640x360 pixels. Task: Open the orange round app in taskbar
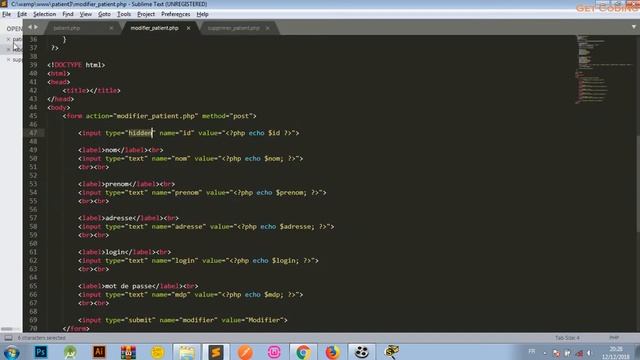coord(245,352)
